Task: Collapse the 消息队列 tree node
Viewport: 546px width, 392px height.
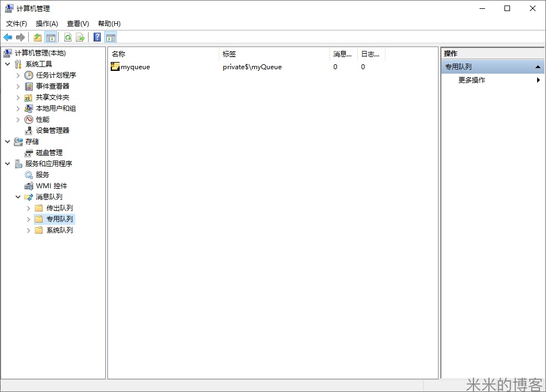Action: 18,197
